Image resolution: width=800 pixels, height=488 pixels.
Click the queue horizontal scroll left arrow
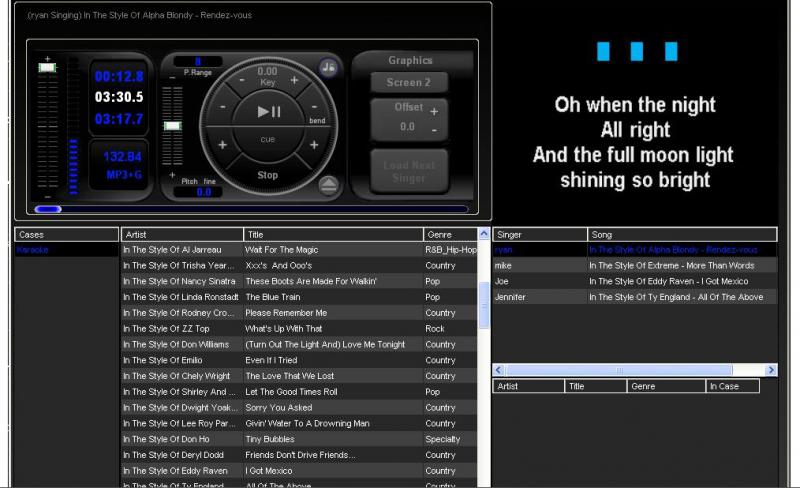(498, 370)
